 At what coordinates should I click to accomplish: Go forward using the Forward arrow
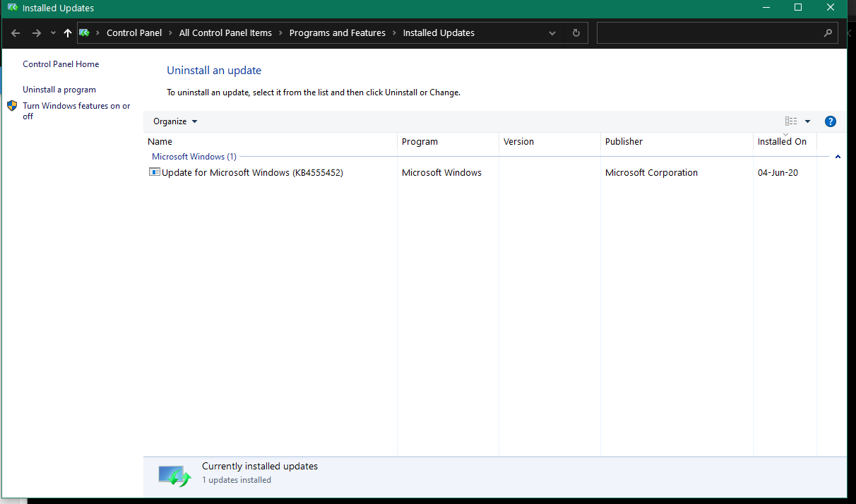pos(37,33)
